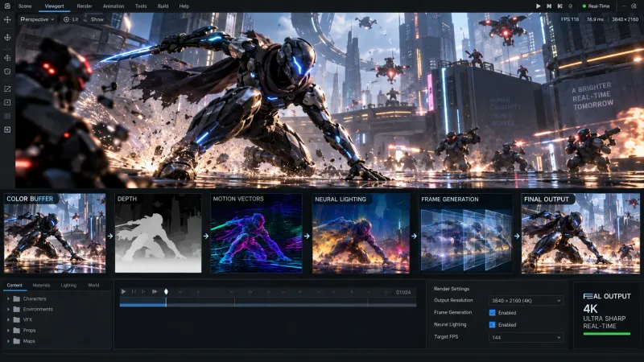Open the Tools menu
This screenshot has width=644, height=362.
point(141,6)
